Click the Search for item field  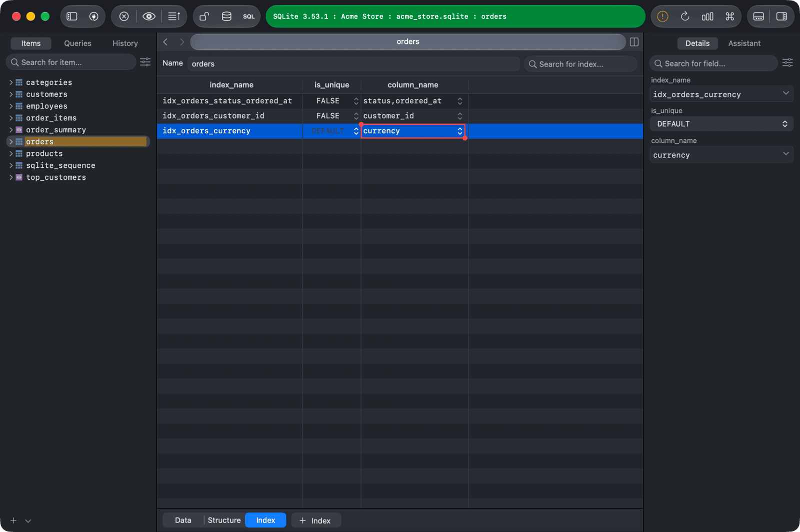(71, 62)
